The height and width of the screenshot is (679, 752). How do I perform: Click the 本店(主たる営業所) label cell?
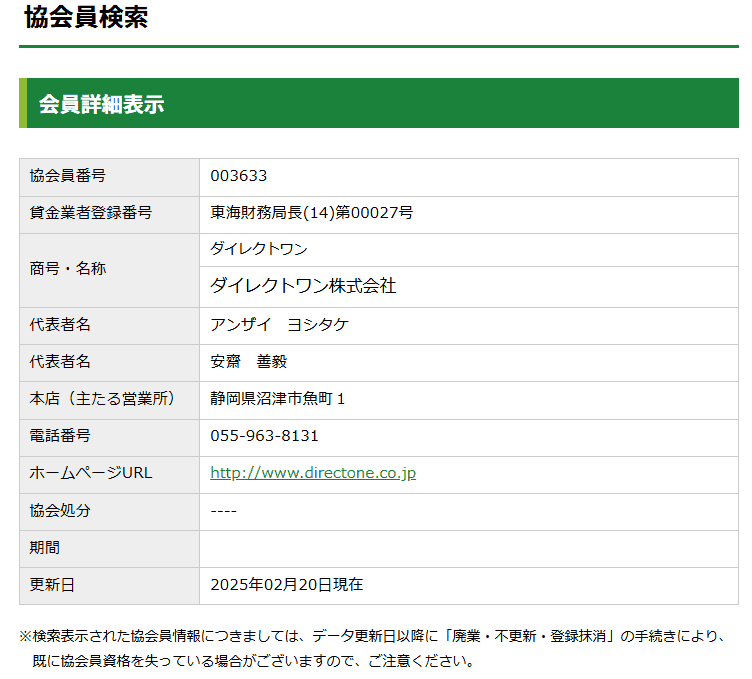coord(102,398)
